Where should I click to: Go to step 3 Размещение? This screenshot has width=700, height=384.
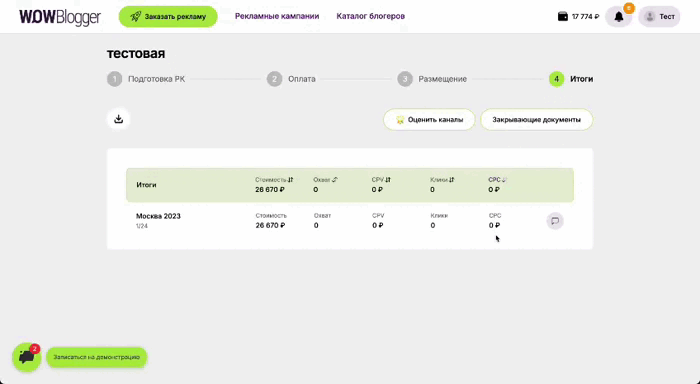(432, 79)
